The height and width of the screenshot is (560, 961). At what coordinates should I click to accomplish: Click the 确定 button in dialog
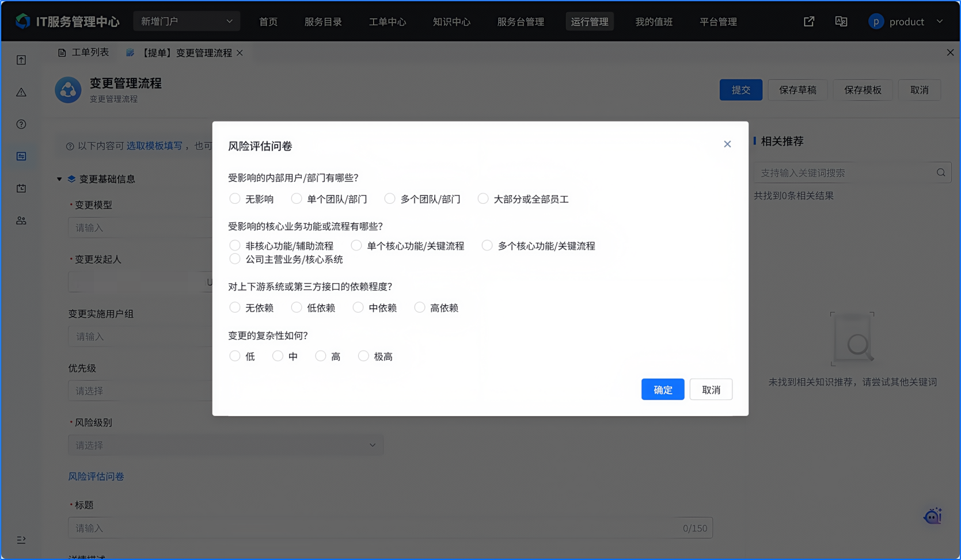[x=662, y=390]
